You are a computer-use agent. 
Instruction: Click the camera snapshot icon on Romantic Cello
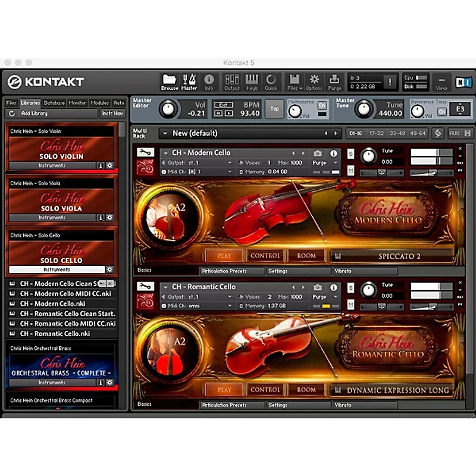pos(318,287)
